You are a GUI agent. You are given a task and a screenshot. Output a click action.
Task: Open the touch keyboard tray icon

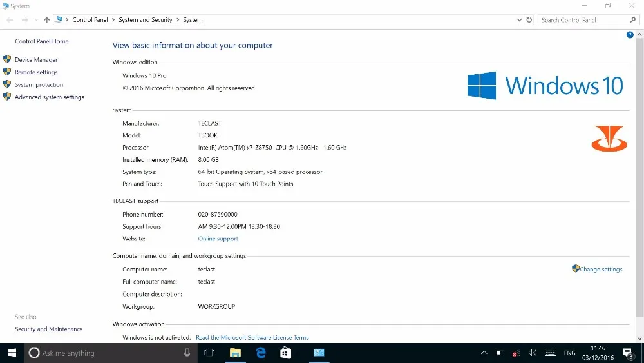pyautogui.click(x=551, y=353)
